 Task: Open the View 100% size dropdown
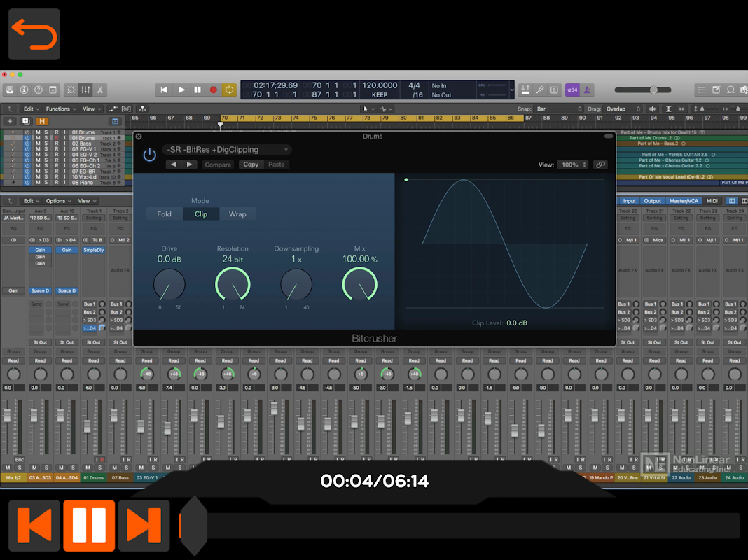tap(573, 164)
